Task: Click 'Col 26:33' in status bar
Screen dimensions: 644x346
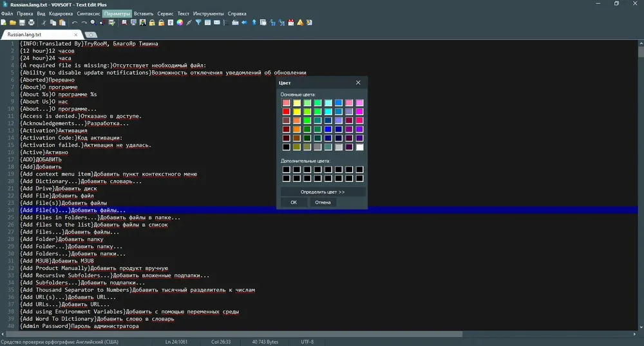Action: pyautogui.click(x=221, y=342)
